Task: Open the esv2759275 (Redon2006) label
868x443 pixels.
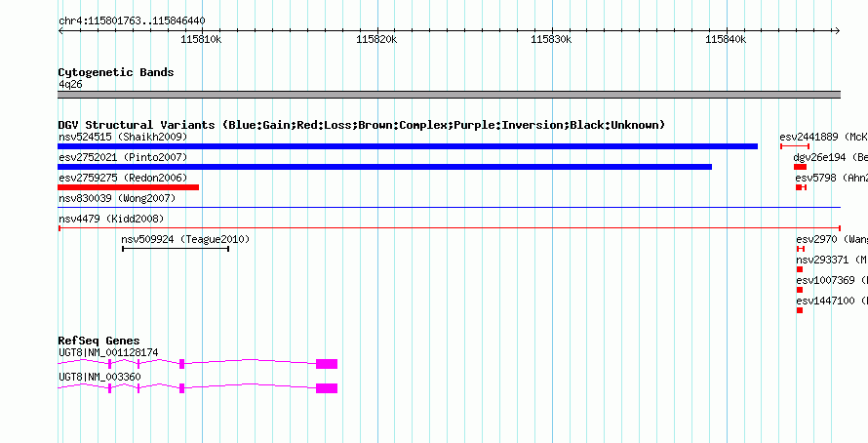Action: (x=123, y=178)
